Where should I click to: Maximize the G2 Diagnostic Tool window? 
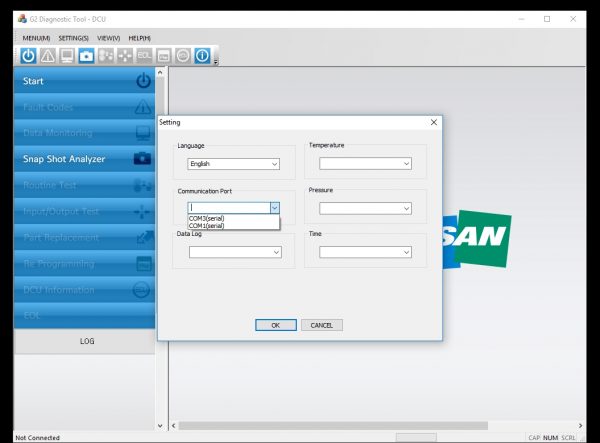[547, 19]
